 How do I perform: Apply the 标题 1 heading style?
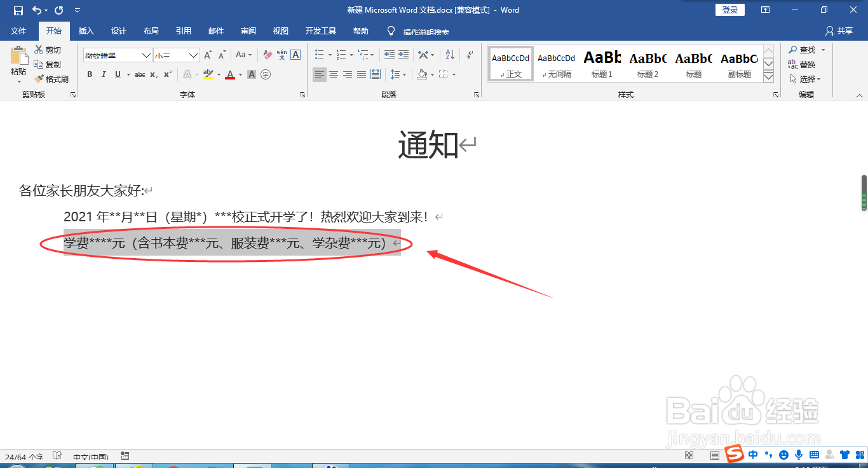[602, 64]
